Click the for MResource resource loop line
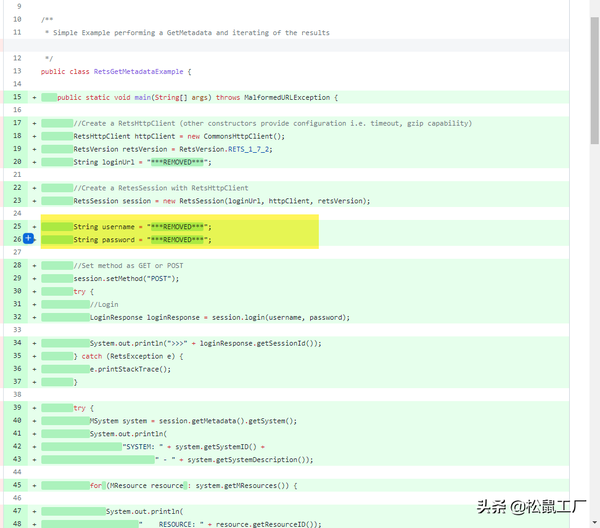 tap(200, 486)
